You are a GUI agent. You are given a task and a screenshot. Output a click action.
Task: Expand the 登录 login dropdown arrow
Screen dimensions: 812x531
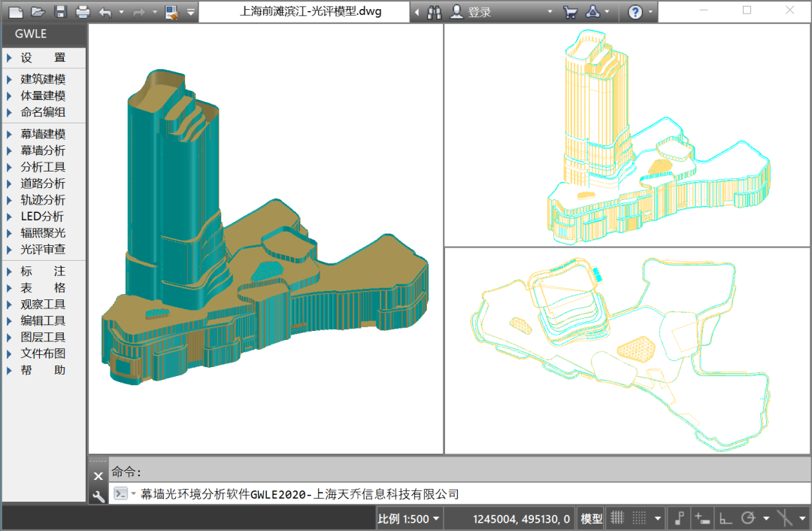point(550,12)
